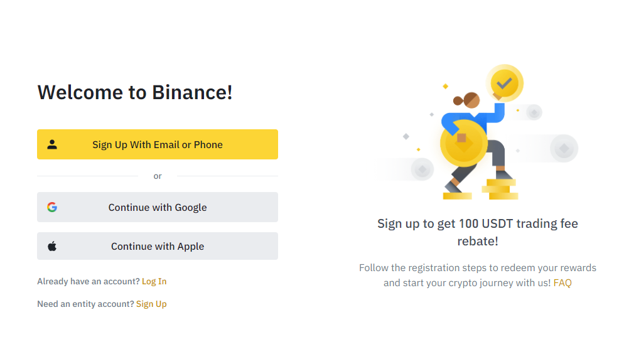Click the stacked gold coins under foot
The image size is (624, 364).
tap(500, 189)
